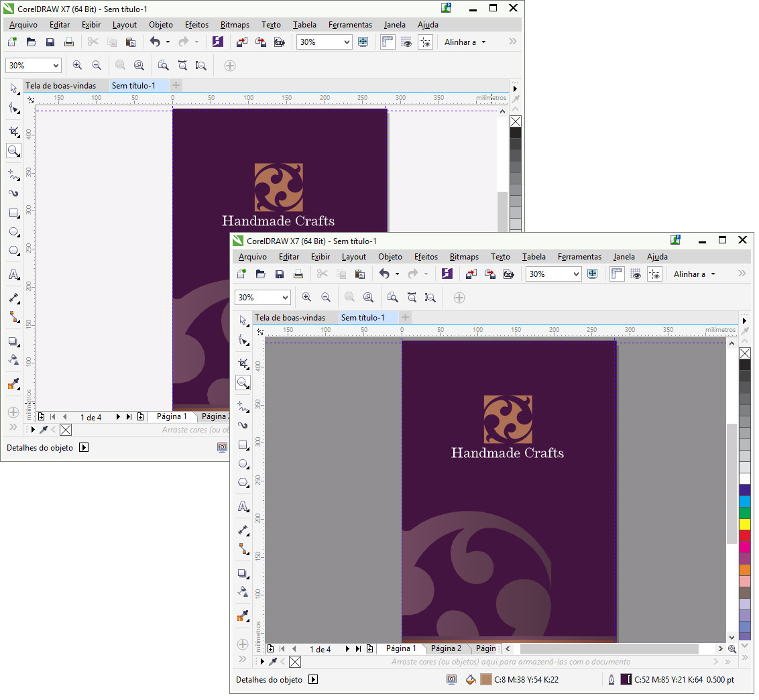Image resolution: width=759 pixels, height=700 pixels.
Task: Click the Zoom In magnifier in the front window
Action: click(x=306, y=297)
